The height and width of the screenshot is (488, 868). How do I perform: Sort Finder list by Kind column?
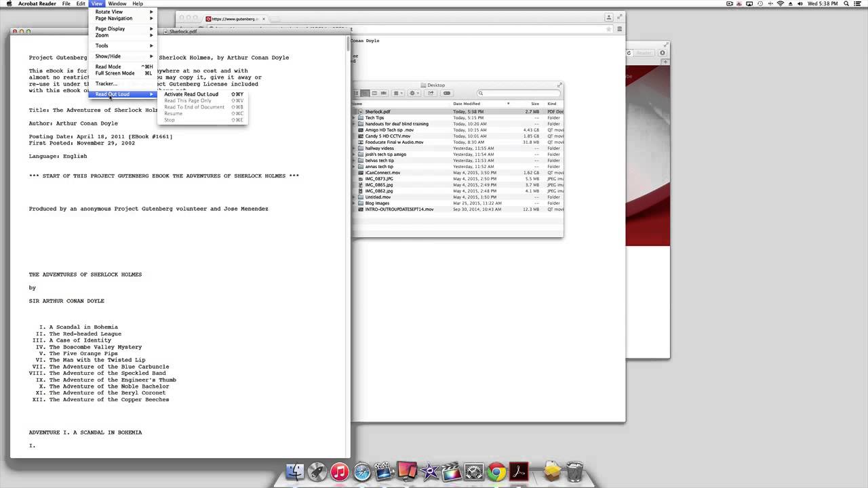[x=554, y=104]
